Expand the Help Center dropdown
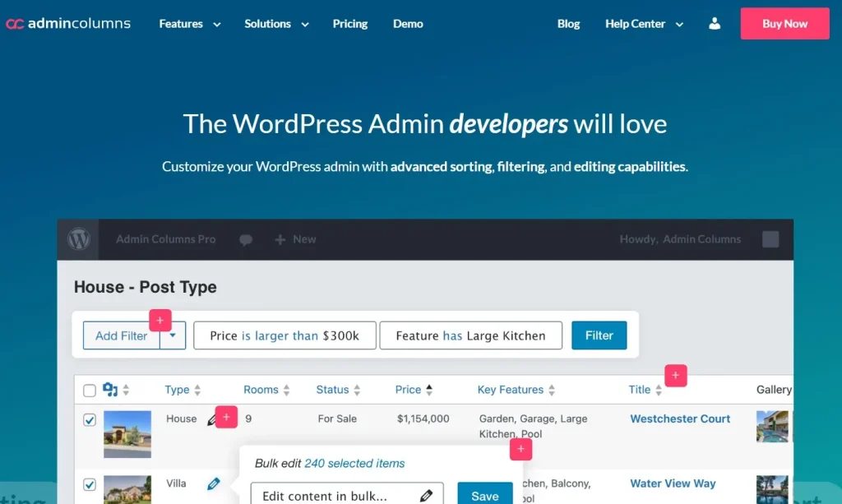 pyautogui.click(x=644, y=24)
